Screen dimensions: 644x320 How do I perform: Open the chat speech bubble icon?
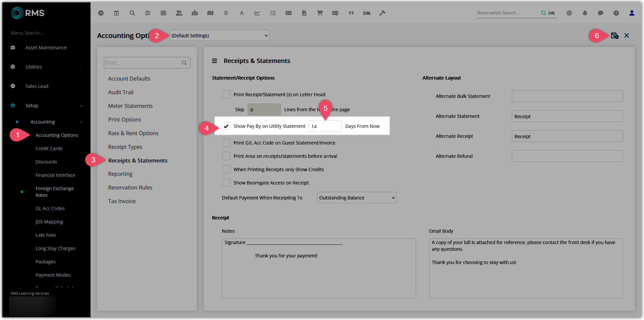(x=601, y=13)
